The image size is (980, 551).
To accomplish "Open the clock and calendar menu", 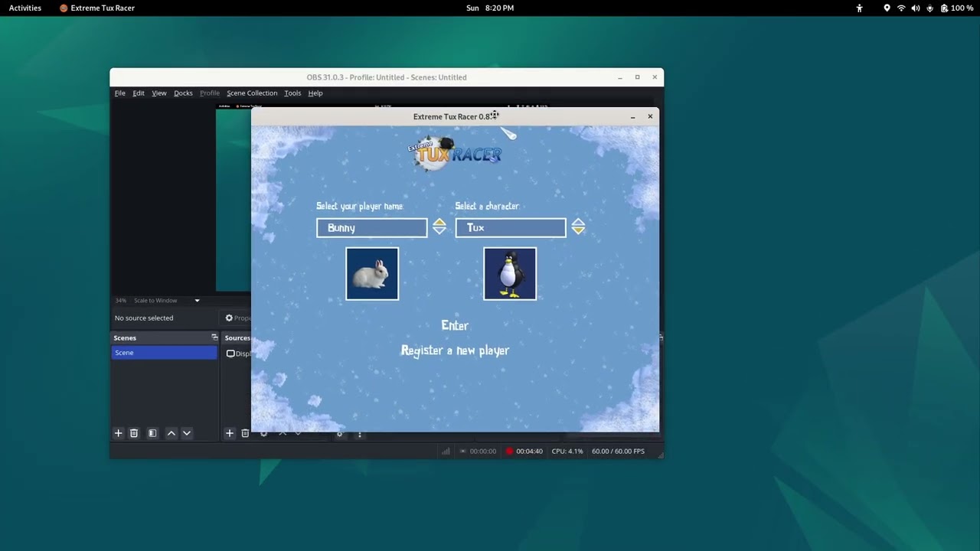I will tap(490, 8).
